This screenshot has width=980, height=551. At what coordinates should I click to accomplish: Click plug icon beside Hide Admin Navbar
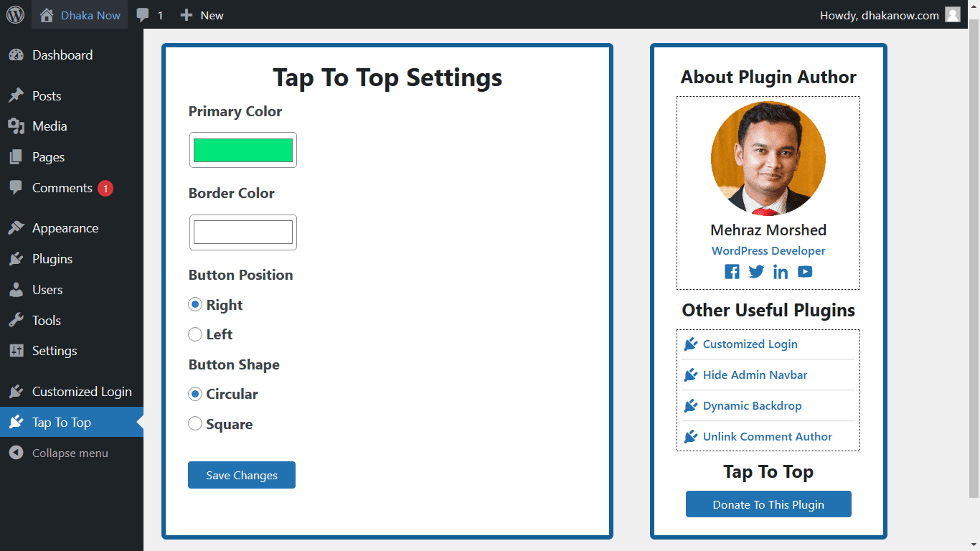point(691,375)
